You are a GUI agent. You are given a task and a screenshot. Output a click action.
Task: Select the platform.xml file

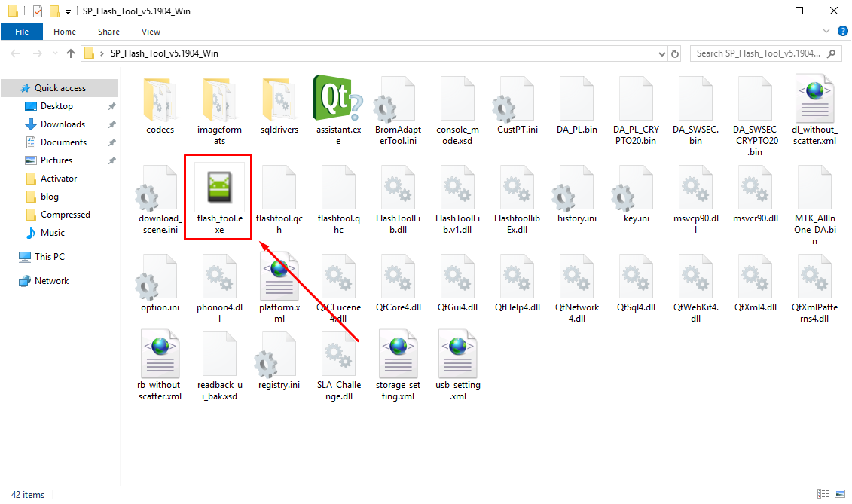coord(279,289)
